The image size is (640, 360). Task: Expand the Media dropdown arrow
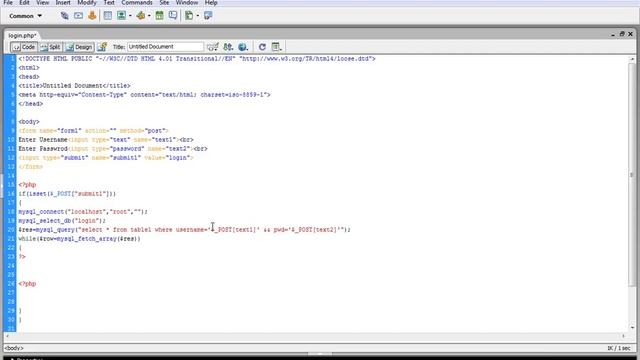click(x=149, y=16)
